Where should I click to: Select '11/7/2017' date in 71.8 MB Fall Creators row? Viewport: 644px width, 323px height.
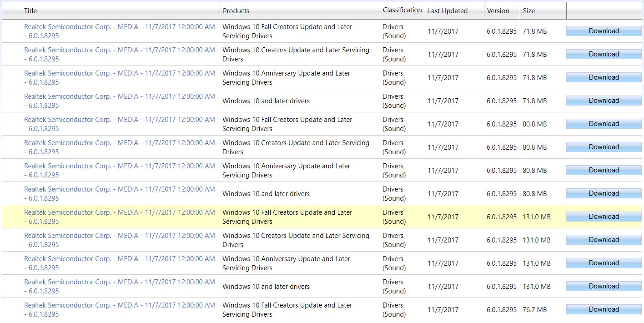(x=443, y=31)
